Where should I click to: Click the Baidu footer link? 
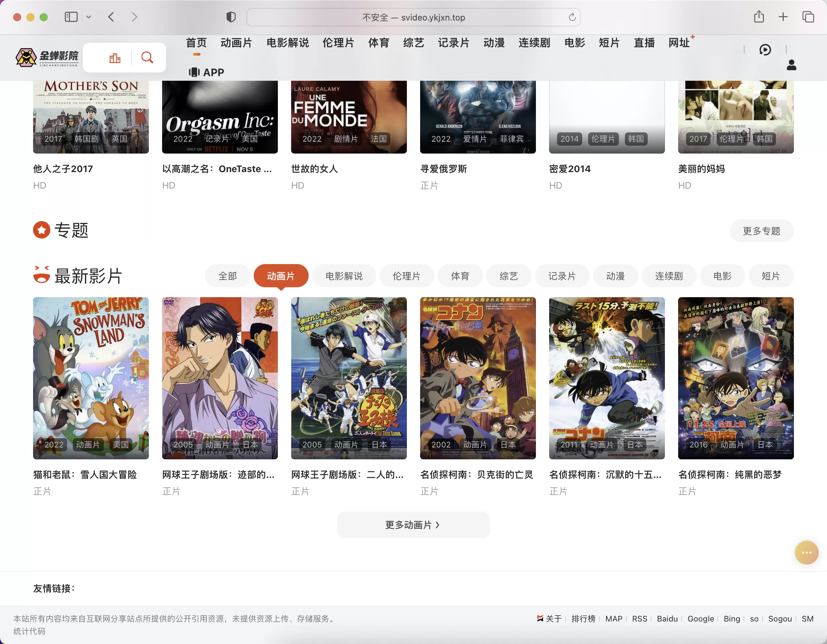(667, 619)
